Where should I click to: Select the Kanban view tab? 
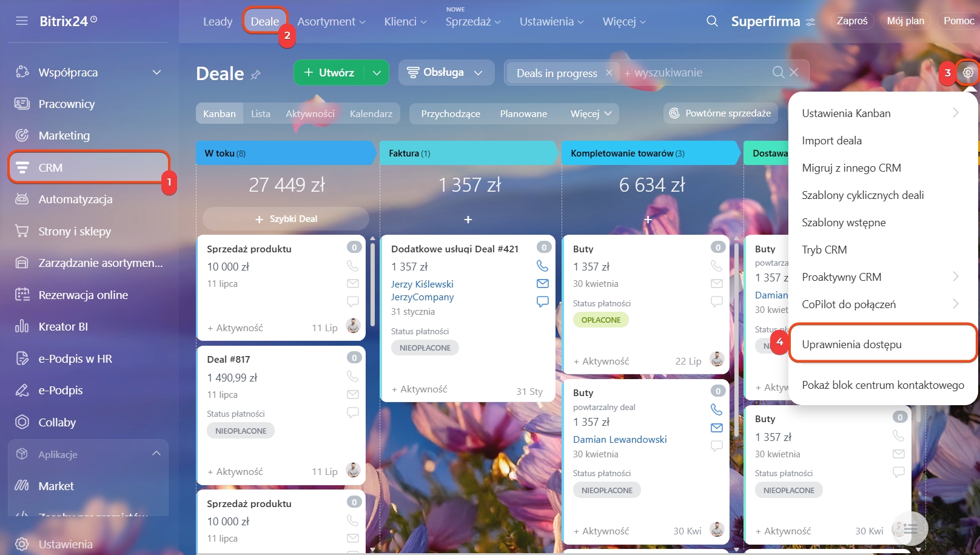[x=220, y=113]
